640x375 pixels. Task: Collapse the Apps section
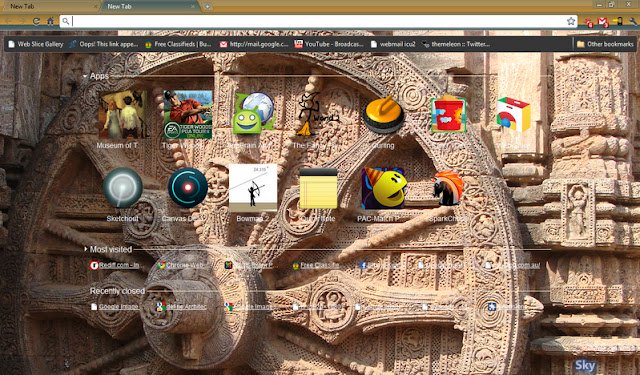click(85, 76)
